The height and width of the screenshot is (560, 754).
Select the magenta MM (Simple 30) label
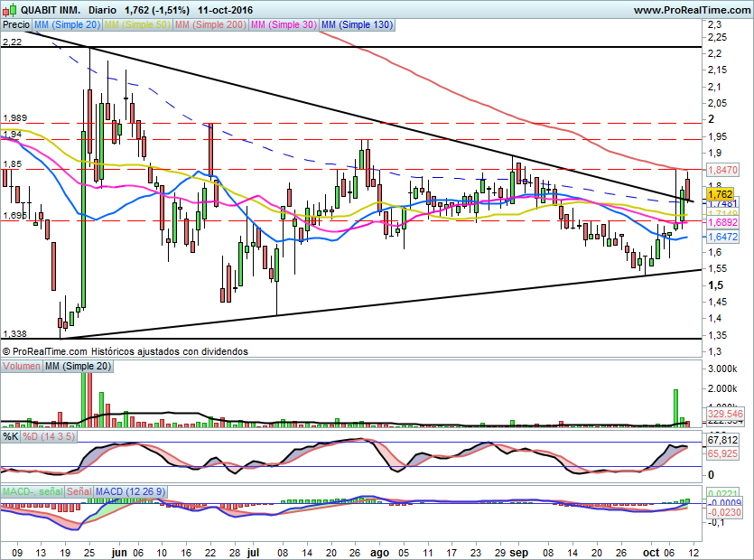coord(282,25)
